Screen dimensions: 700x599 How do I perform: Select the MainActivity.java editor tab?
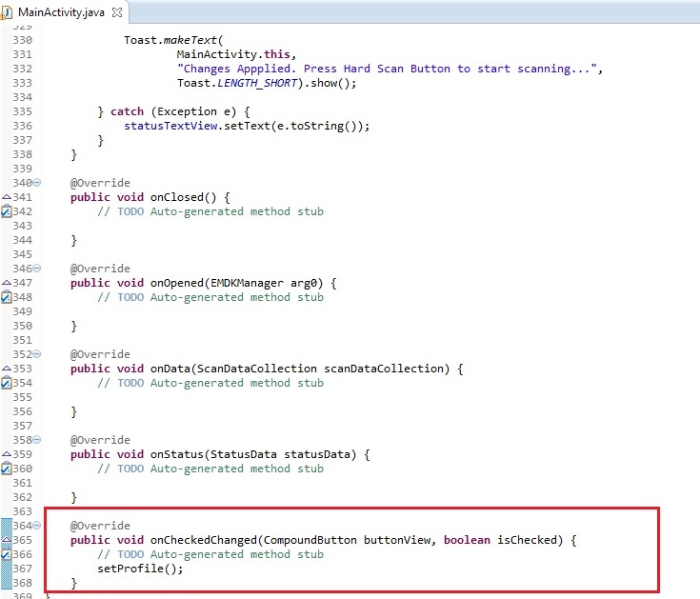click(56, 11)
